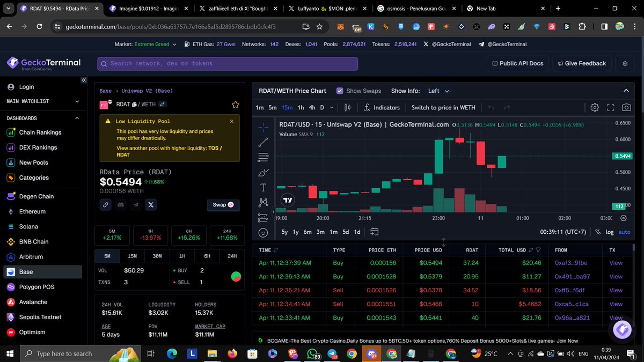
Task: Toggle the TIME column format
Action: click(x=276, y=250)
